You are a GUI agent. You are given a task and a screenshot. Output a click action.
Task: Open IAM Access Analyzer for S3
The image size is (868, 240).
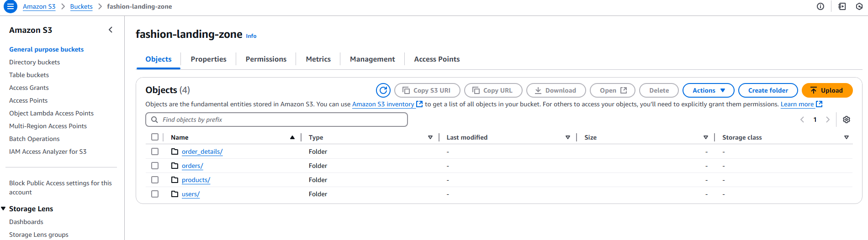pos(48,151)
